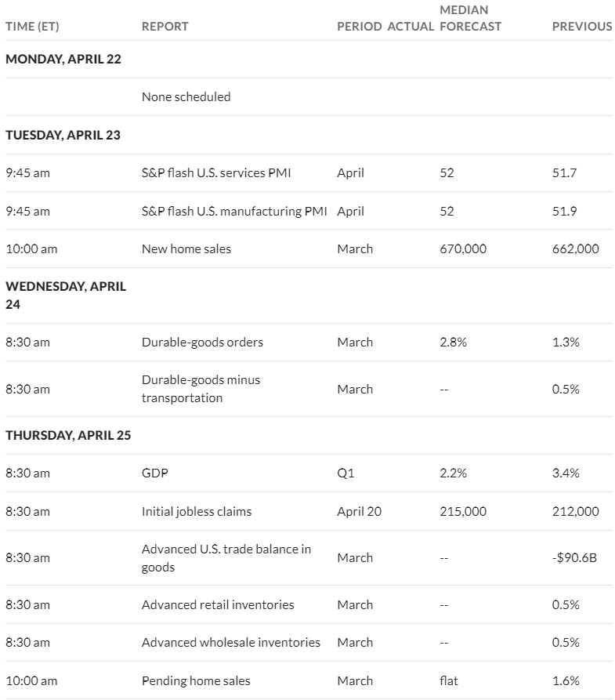This screenshot has height=700, width=615.
Task: Select Advanced U.S. trade balance in goods
Action: coord(226,558)
